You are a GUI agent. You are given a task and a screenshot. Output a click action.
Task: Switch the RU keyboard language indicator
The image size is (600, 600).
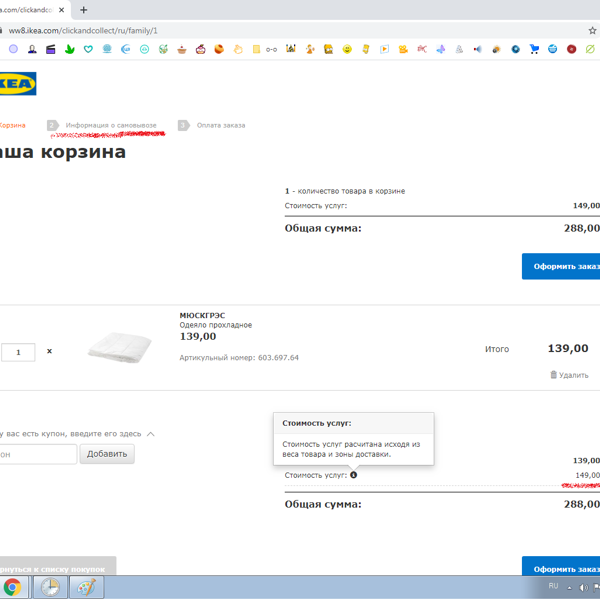point(553,586)
